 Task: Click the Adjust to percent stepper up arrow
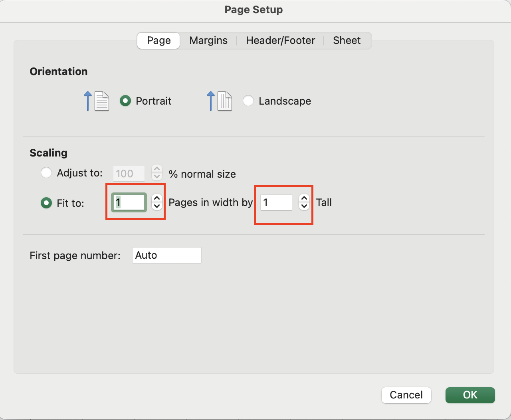click(x=156, y=168)
